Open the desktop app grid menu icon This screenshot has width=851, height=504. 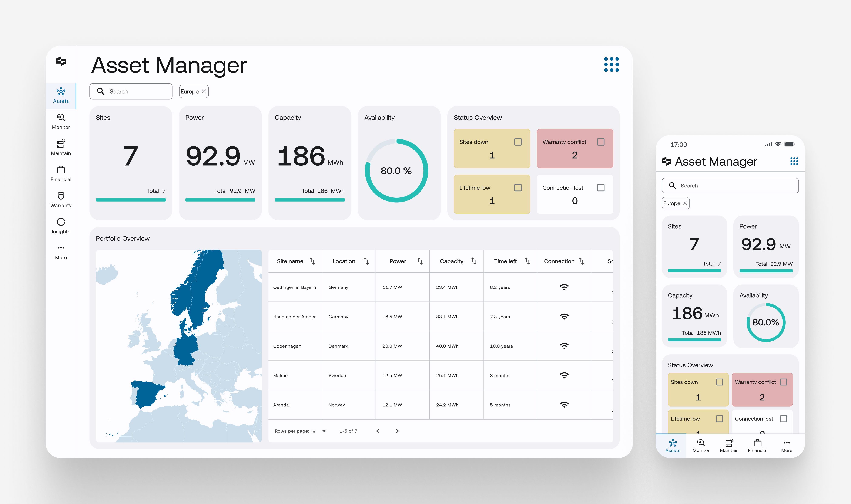click(x=611, y=65)
